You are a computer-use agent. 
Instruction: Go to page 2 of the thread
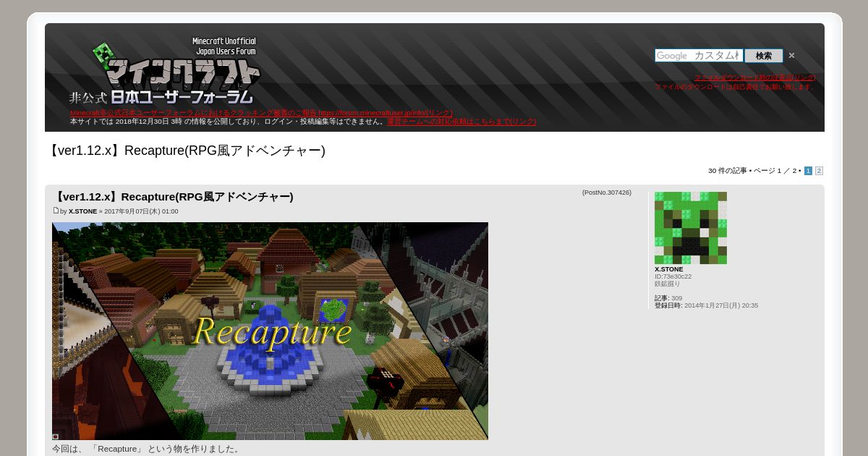coord(819,171)
